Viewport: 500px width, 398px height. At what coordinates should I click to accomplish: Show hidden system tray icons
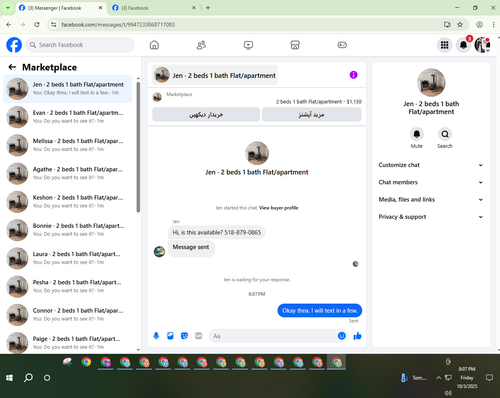pyautogui.click(x=439, y=378)
